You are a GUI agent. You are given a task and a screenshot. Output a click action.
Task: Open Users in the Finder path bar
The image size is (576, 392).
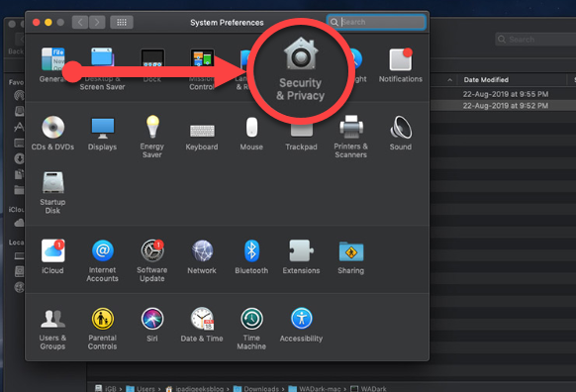(x=141, y=388)
